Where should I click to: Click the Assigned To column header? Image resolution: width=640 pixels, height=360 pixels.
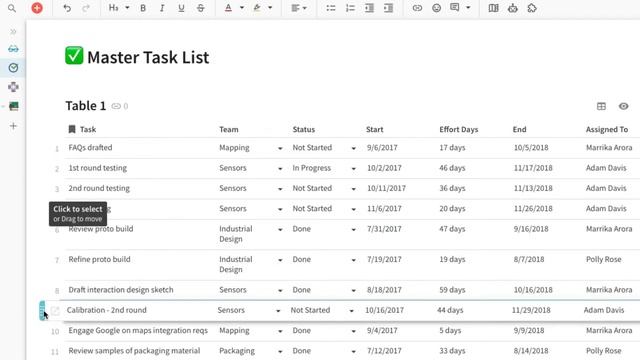pos(607,129)
